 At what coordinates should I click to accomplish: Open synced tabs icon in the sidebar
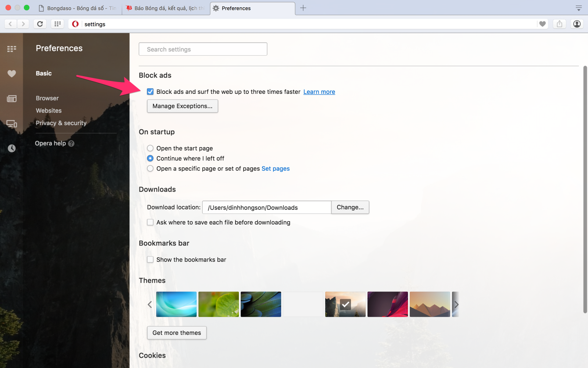pyautogui.click(x=12, y=124)
